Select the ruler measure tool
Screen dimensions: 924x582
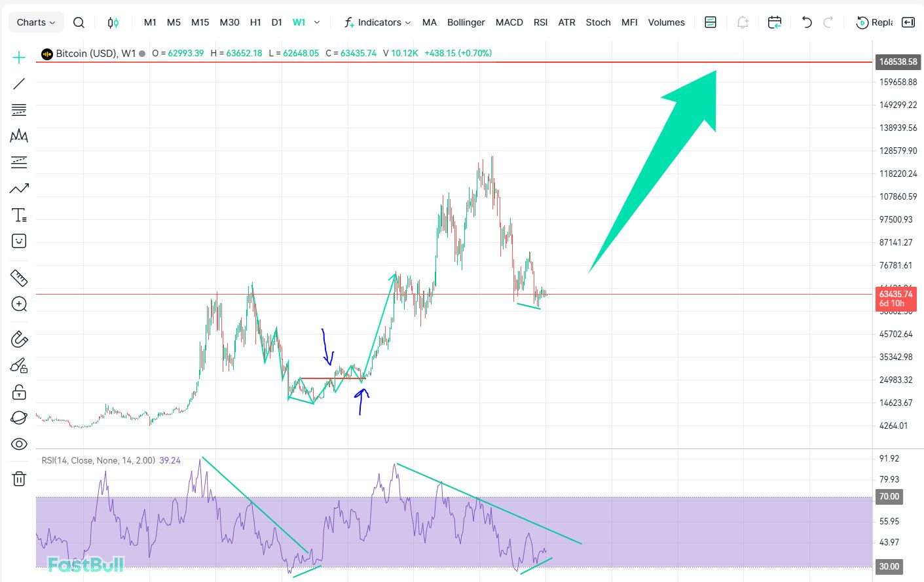(19, 278)
